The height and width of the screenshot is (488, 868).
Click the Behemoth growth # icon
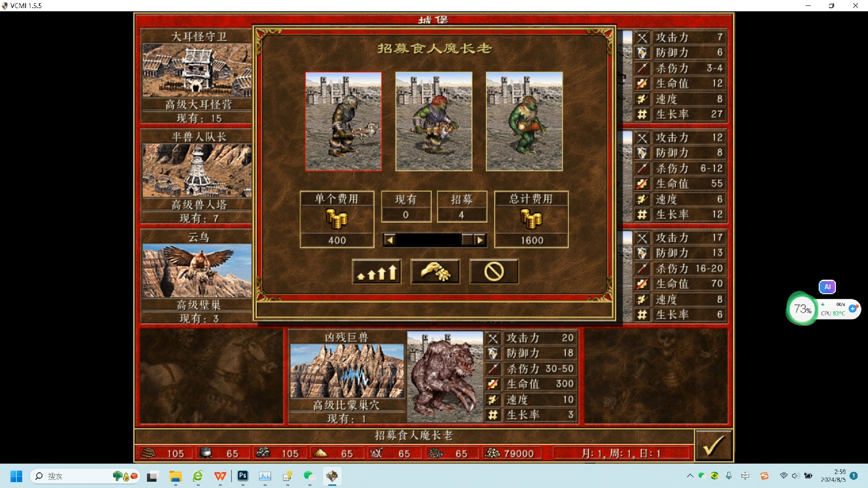493,415
